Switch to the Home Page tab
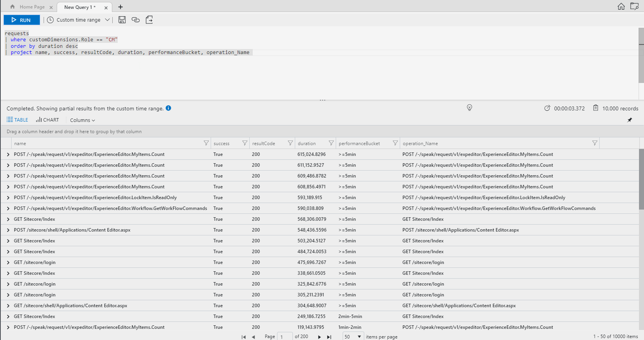Image resolution: width=644 pixels, height=340 pixels. [32, 7]
